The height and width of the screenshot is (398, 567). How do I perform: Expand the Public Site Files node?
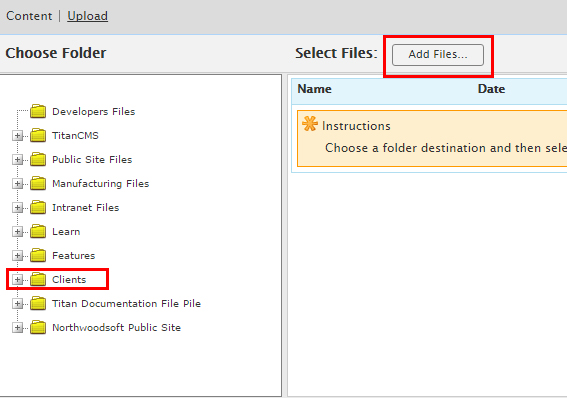point(17,159)
